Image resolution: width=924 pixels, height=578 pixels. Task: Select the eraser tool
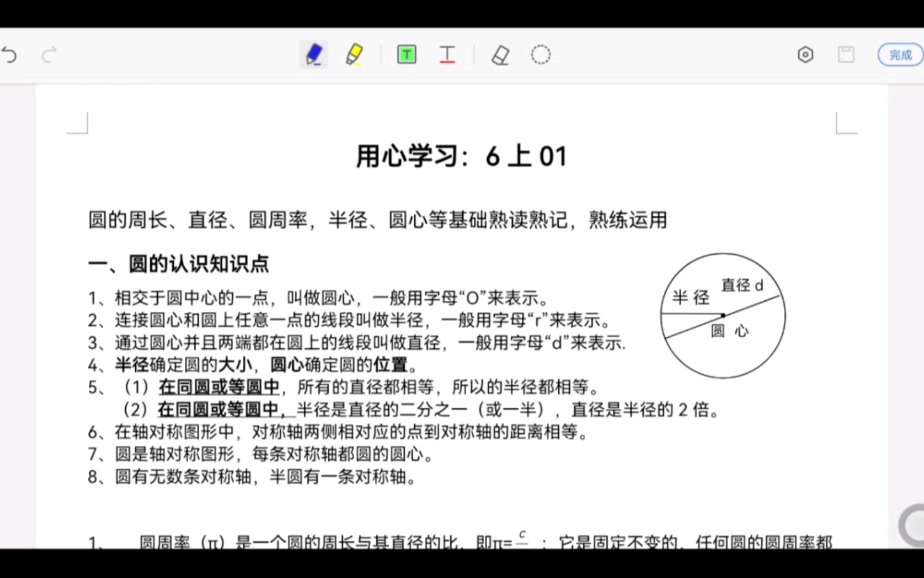pyautogui.click(x=500, y=55)
